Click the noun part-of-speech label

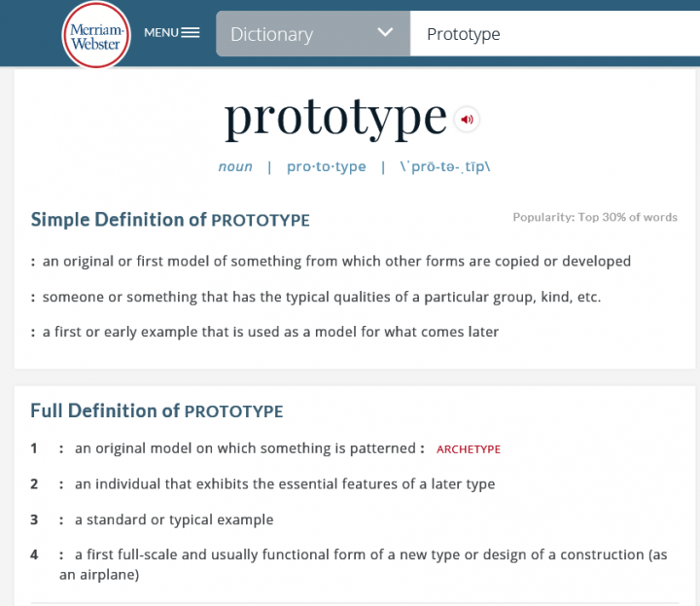tap(235, 166)
